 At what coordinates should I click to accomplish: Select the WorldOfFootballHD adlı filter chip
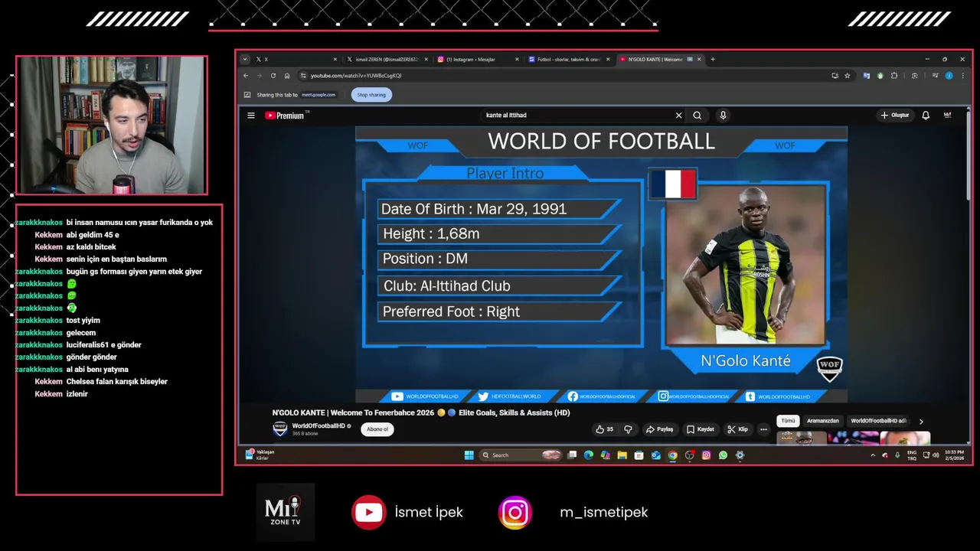(x=878, y=421)
